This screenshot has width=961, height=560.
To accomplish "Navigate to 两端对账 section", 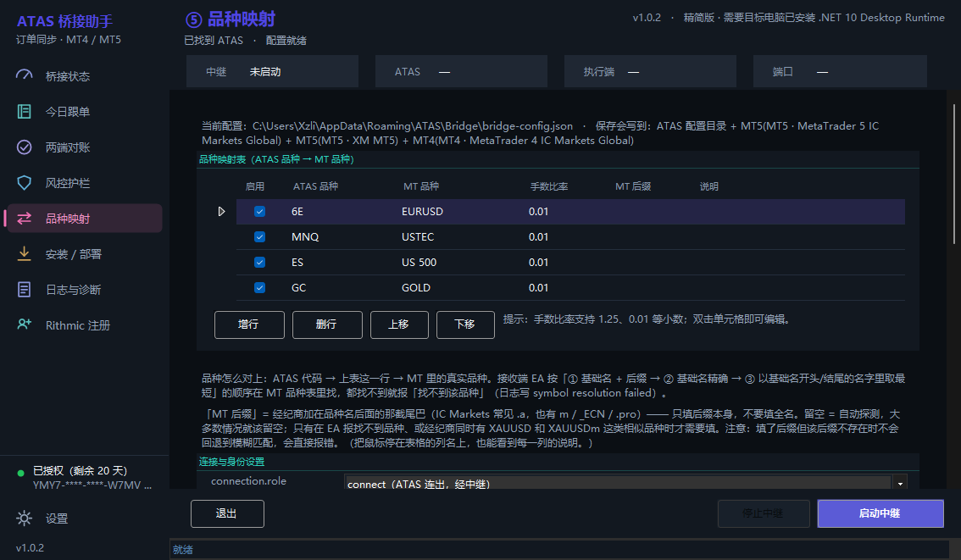I will pyautogui.click(x=84, y=147).
